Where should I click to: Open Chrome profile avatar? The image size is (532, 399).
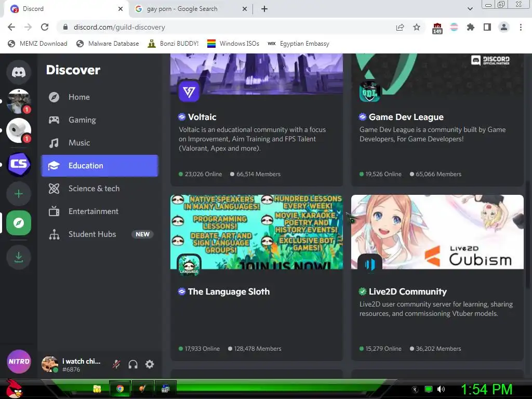point(504,27)
